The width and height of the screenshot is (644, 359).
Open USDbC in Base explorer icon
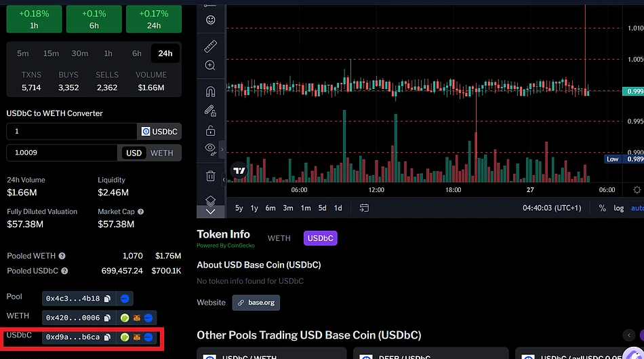click(x=148, y=337)
